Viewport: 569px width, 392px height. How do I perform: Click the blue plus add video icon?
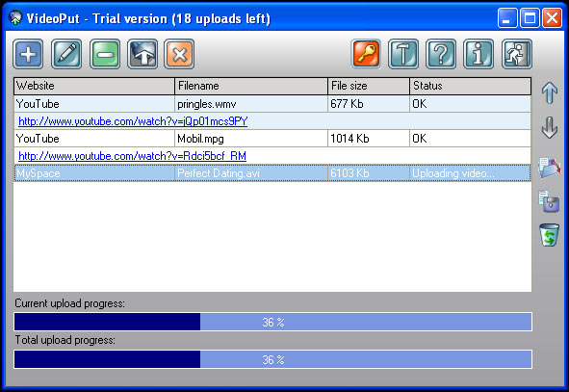click(28, 55)
